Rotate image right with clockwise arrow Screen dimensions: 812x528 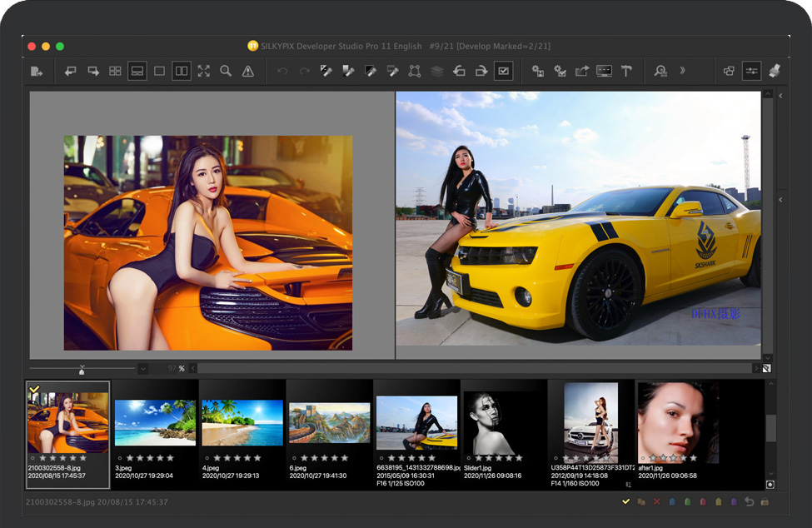(x=481, y=72)
